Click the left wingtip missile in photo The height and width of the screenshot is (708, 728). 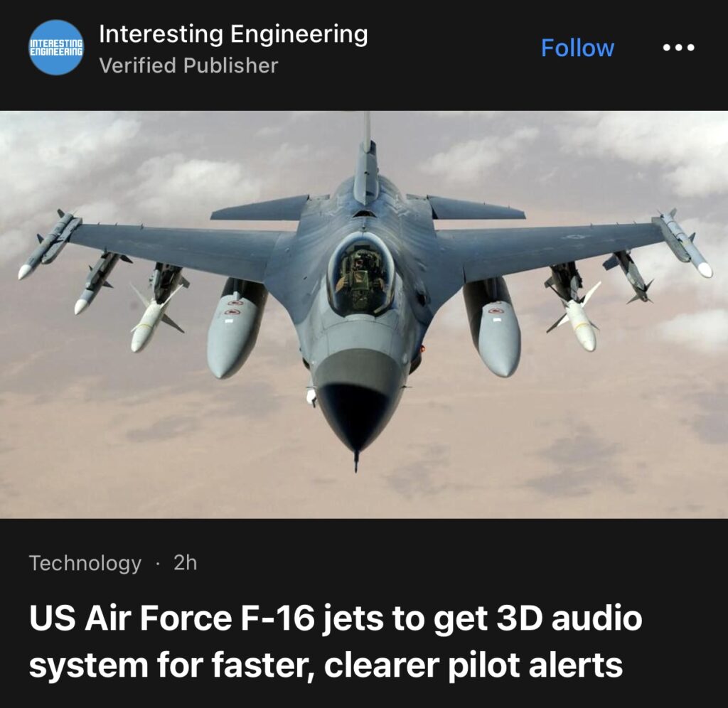click(50, 244)
